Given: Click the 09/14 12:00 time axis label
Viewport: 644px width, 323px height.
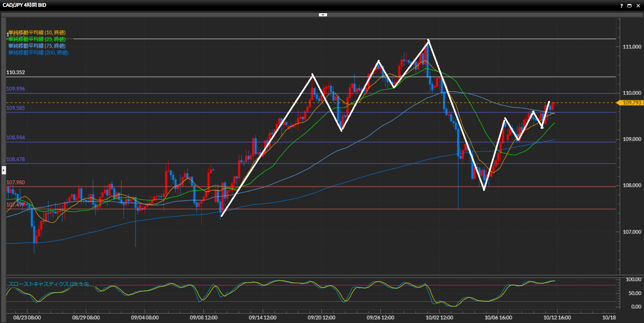Looking at the screenshot, I should point(262,318).
